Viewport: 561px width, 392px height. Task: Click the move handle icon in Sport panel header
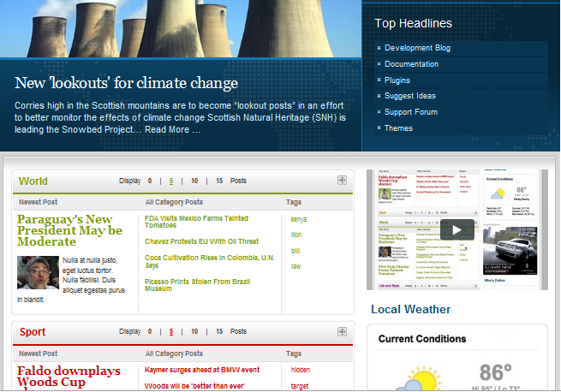coord(342,331)
